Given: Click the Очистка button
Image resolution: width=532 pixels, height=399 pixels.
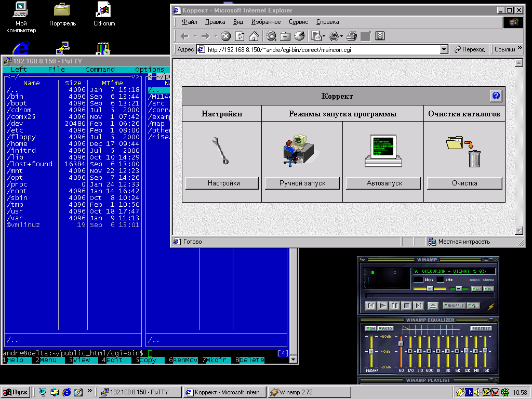Looking at the screenshot, I should coord(464,183).
